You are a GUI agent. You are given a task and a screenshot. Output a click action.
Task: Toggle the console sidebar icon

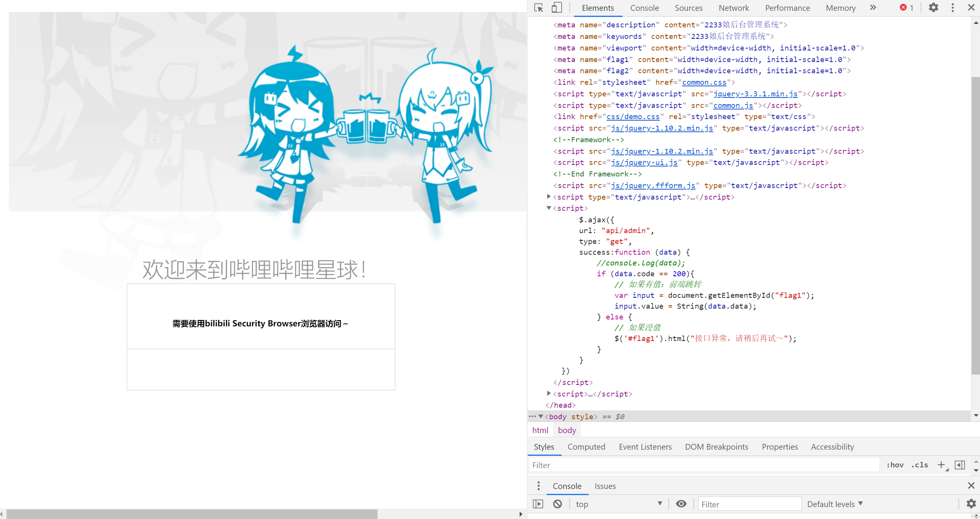click(x=538, y=504)
